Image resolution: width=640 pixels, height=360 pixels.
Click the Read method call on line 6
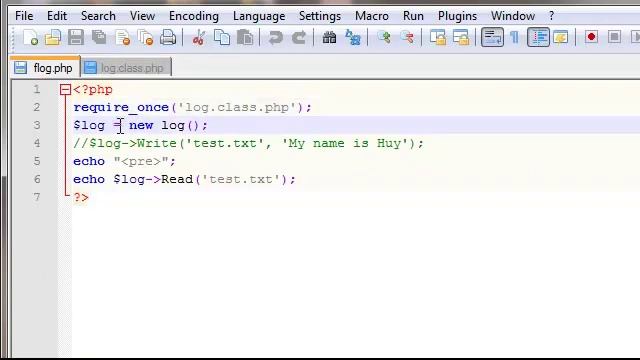pyautogui.click(x=177, y=179)
